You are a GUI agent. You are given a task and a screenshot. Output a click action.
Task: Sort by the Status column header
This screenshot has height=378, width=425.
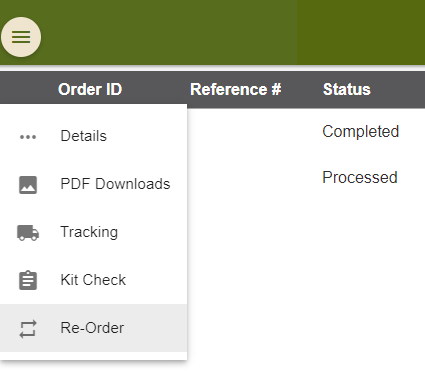pos(347,89)
